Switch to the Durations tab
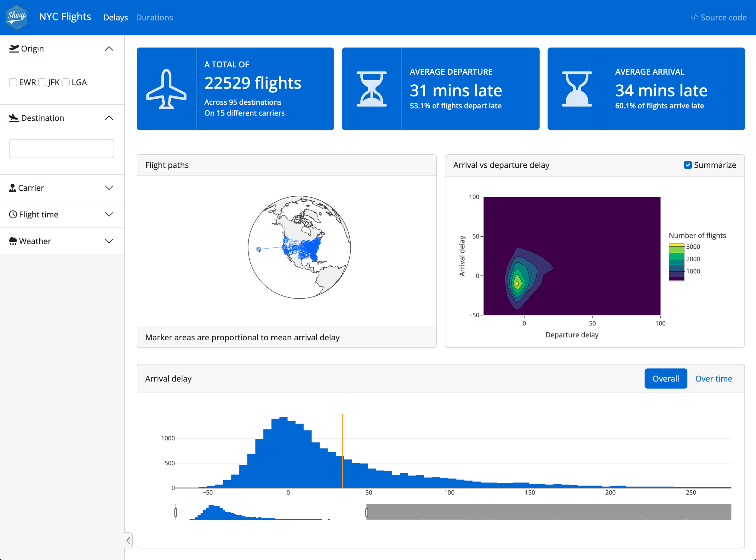This screenshot has width=756, height=560. (154, 17)
